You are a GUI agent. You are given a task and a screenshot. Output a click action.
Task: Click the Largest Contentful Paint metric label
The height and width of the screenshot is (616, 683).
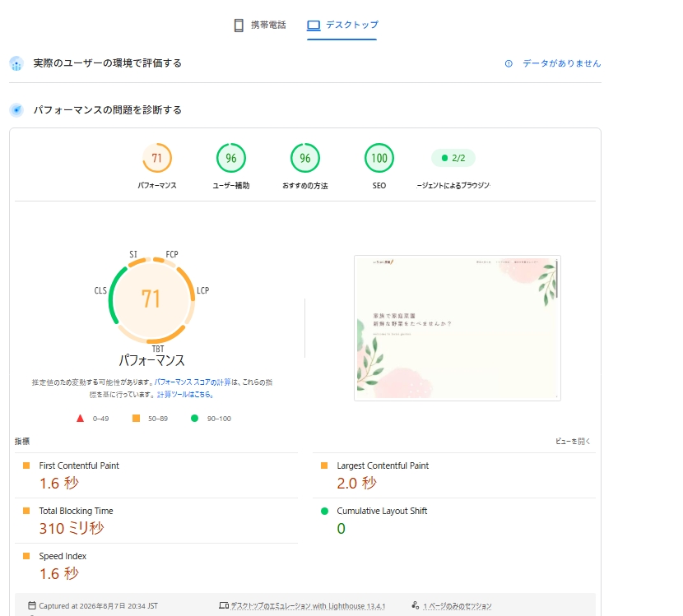(383, 465)
